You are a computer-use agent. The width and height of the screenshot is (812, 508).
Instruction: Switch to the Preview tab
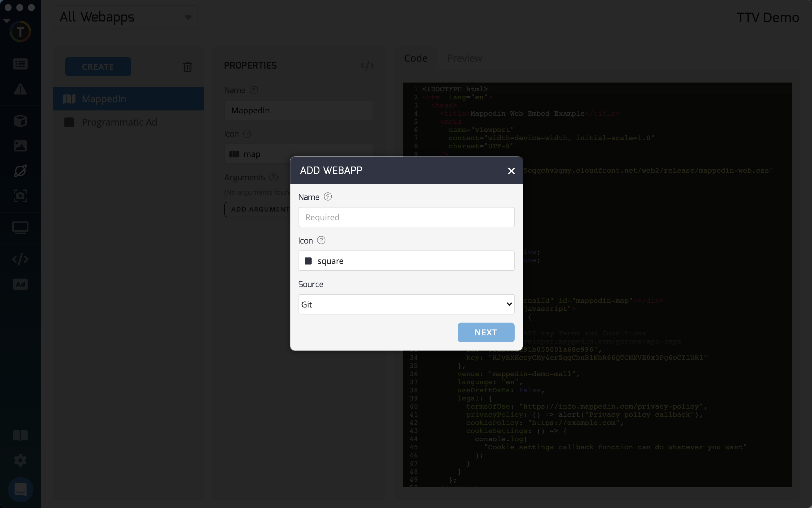click(464, 58)
